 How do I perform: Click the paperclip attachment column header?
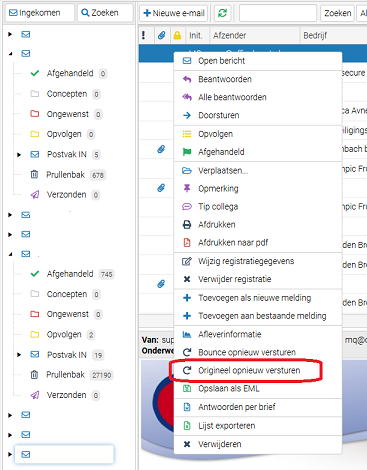(162, 35)
